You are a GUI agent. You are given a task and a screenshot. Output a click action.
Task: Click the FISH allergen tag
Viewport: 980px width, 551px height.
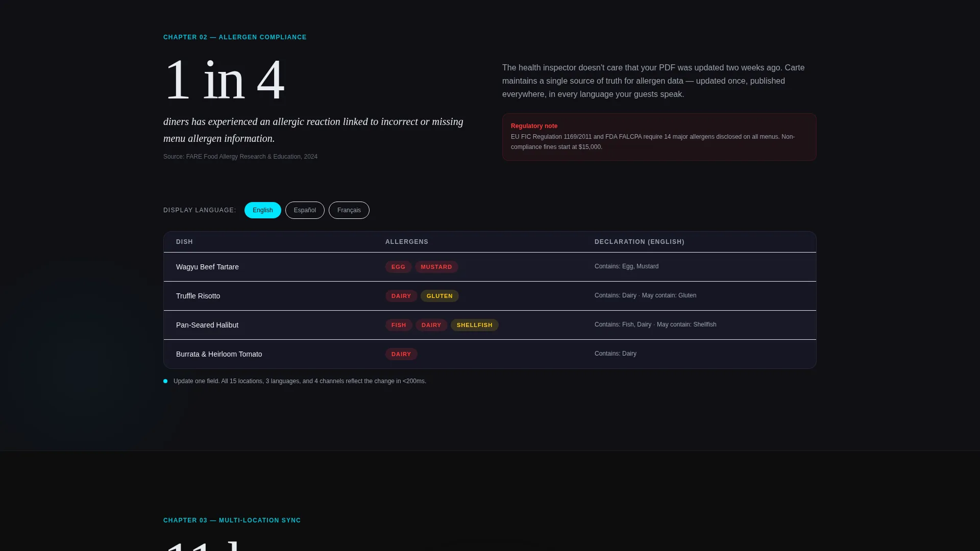coord(399,325)
